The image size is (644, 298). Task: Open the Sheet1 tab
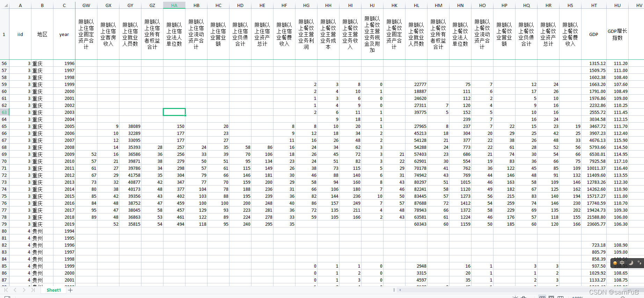coord(54,290)
